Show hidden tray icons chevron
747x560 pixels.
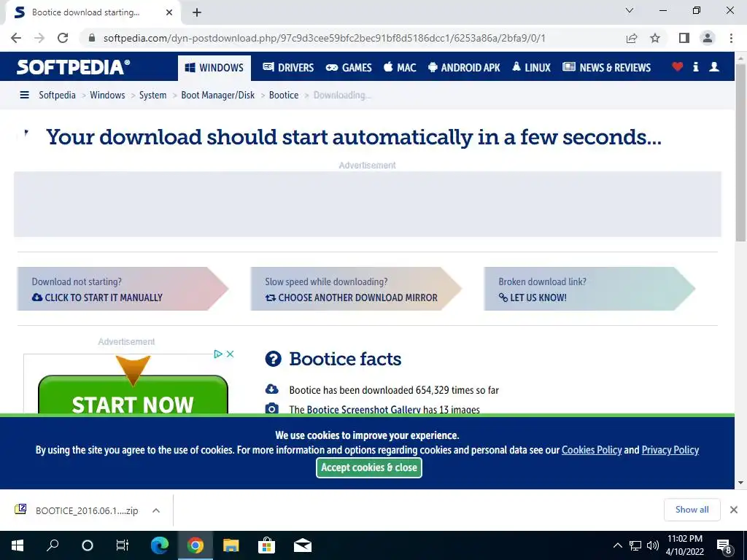617,545
